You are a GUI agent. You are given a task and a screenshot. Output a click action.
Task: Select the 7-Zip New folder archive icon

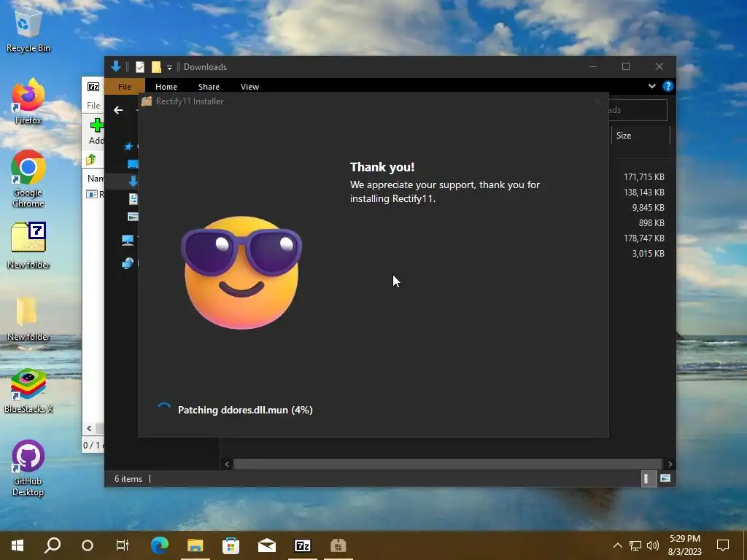(x=28, y=245)
